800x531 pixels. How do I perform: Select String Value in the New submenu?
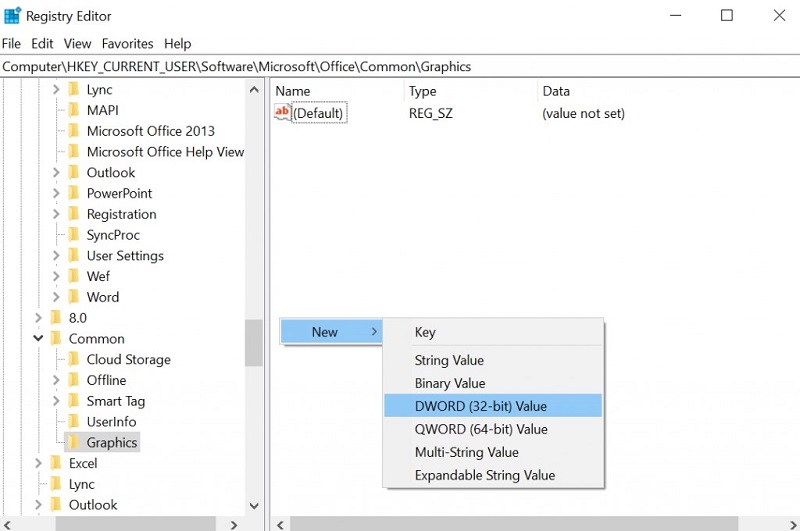[x=449, y=360]
